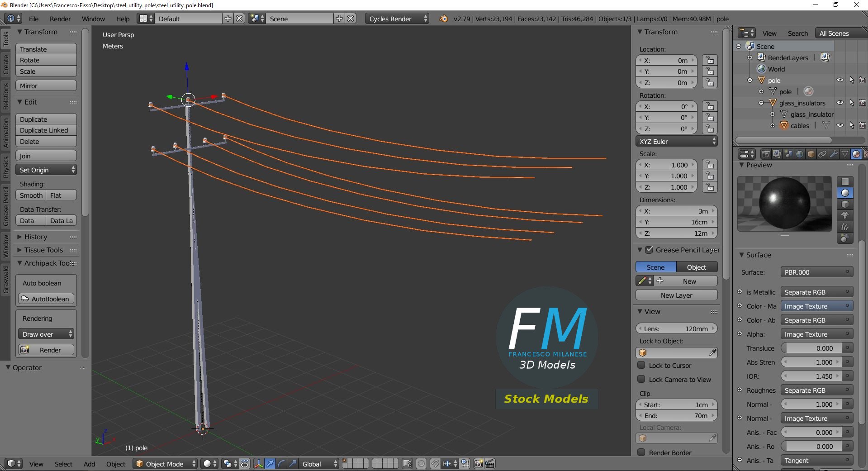
Task: Toggle visibility eye for glass_insulators
Action: [x=840, y=103]
